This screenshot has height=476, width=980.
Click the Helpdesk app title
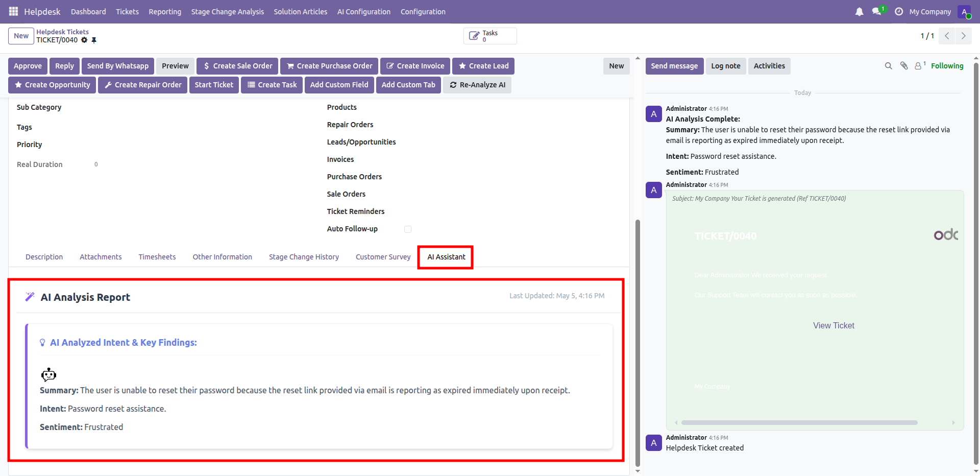(x=42, y=11)
